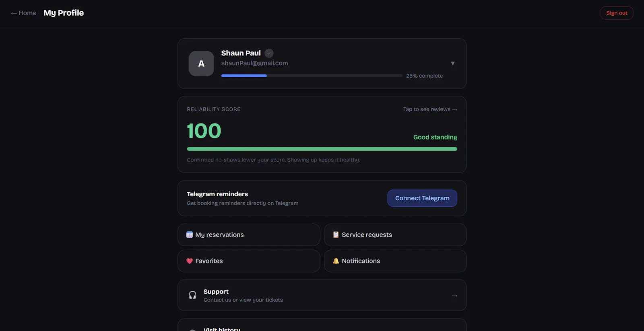Click the arrow at right of Support
The image size is (644, 331).
(454, 296)
